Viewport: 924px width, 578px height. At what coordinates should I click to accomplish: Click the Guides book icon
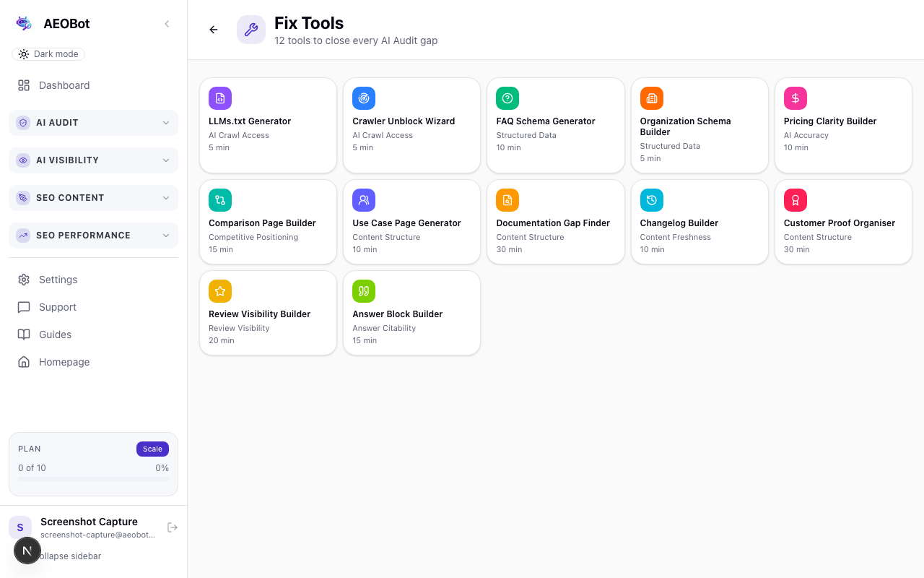(24, 335)
